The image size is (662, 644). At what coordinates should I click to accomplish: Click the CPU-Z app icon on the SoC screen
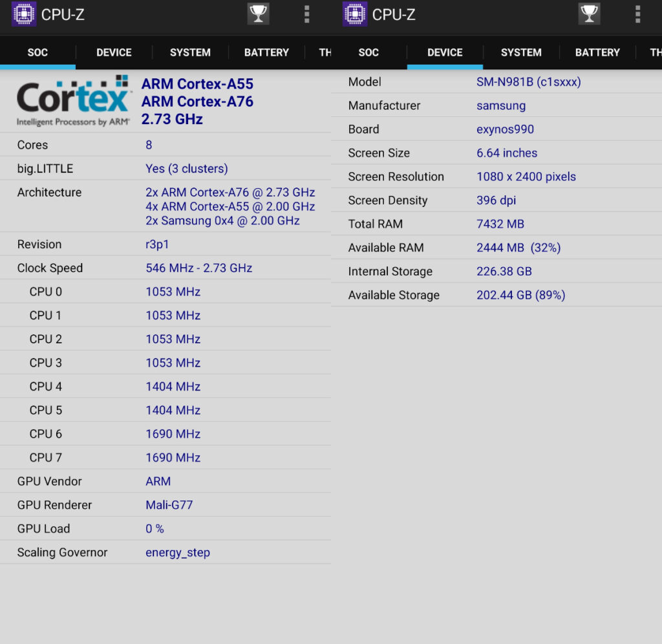[x=24, y=14]
